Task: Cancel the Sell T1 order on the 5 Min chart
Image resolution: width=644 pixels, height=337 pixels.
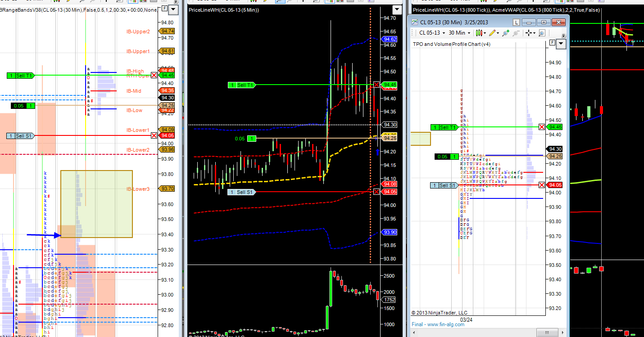Action: click(376, 85)
